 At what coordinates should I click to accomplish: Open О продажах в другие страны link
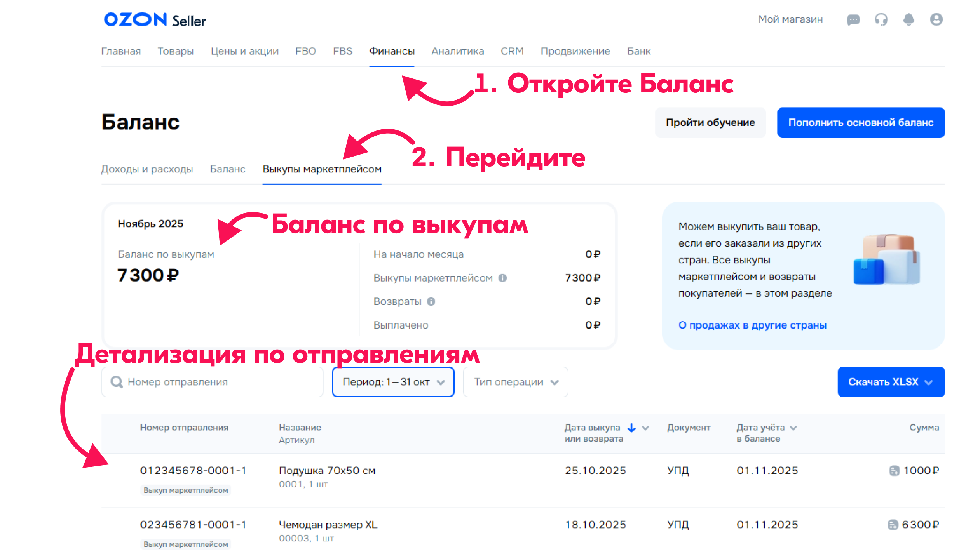click(x=752, y=325)
